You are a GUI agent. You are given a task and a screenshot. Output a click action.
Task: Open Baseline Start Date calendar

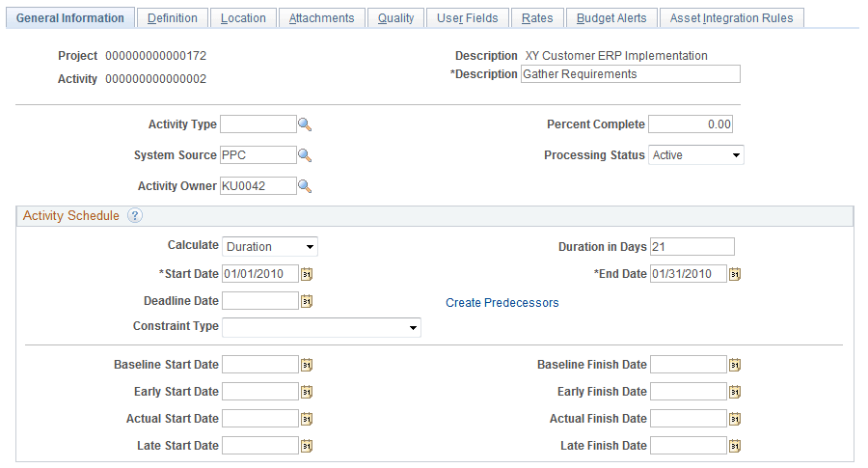pyautogui.click(x=307, y=365)
